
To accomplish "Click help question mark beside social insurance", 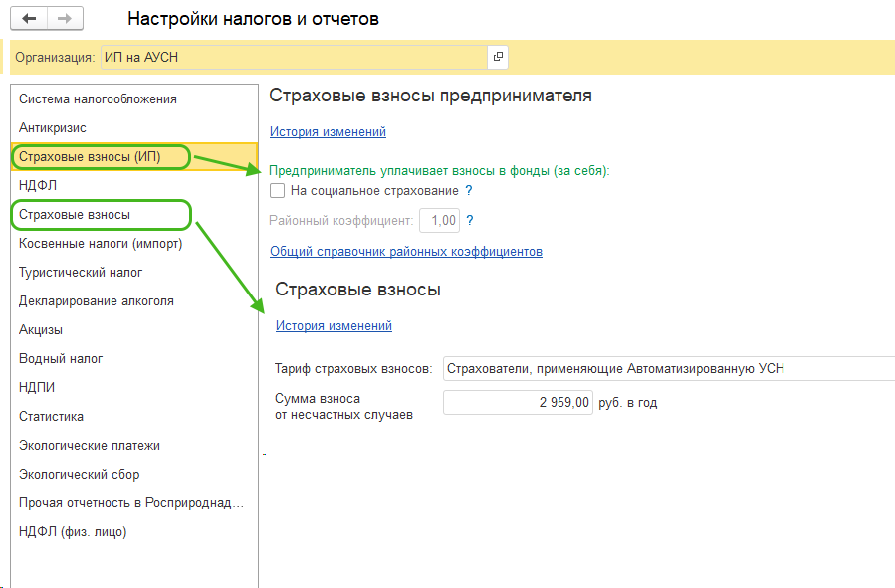I will [x=469, y=190].
